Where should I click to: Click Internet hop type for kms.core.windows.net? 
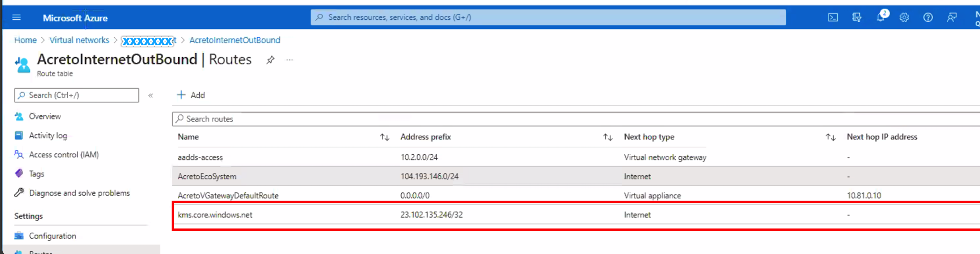tap(638, 215)
